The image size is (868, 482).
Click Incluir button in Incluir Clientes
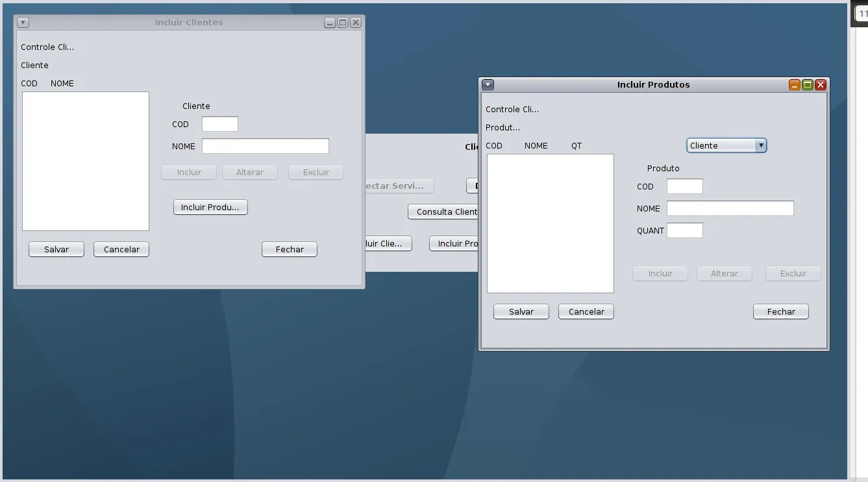click(x=189, y=172)
